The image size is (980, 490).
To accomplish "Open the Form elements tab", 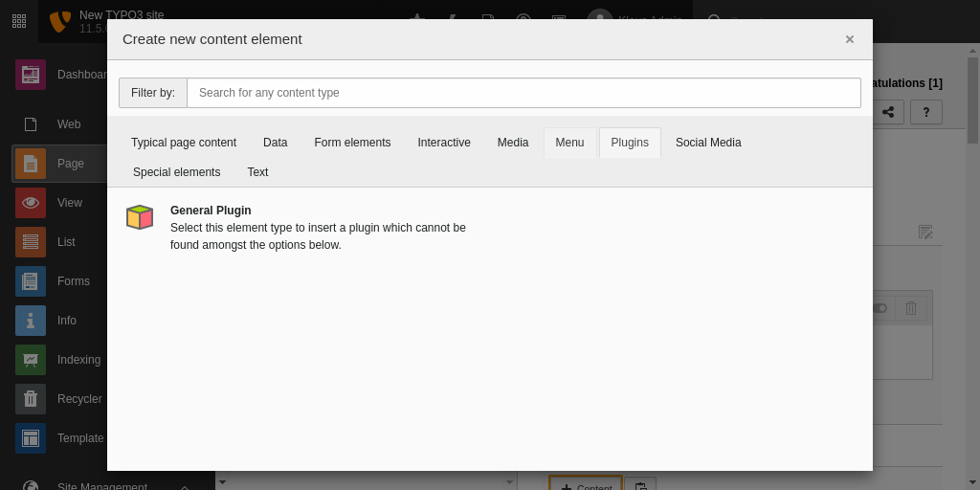I will 352,143.
